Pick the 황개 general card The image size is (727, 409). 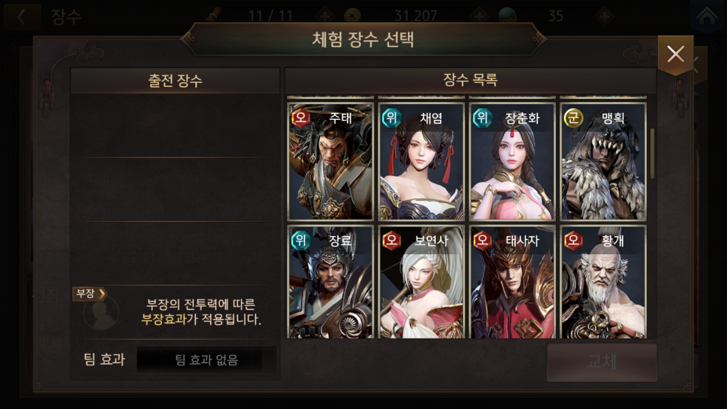pos(603,282)
